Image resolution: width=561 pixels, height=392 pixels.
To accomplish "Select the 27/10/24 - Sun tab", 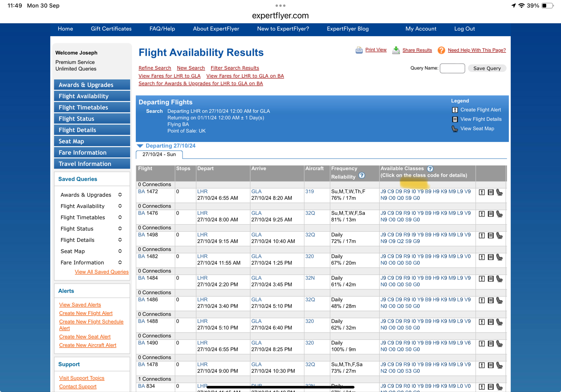I will click(x=159, y=155).
